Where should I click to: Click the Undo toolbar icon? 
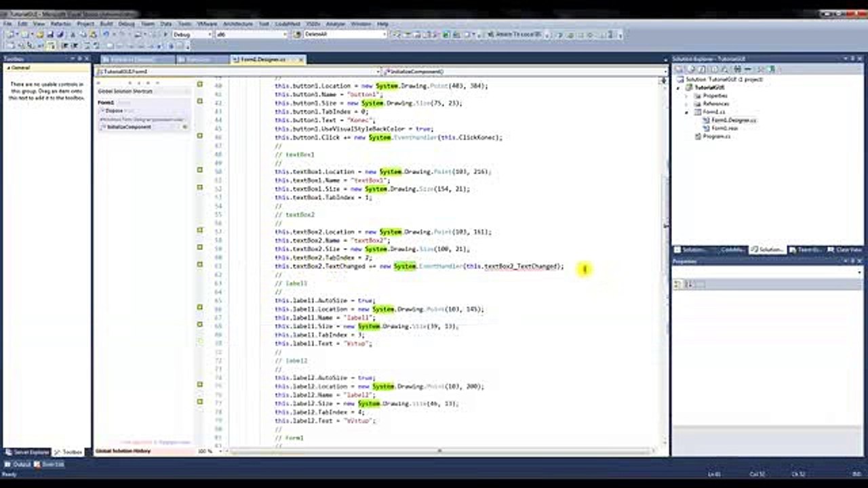click(x=106, y=34)
